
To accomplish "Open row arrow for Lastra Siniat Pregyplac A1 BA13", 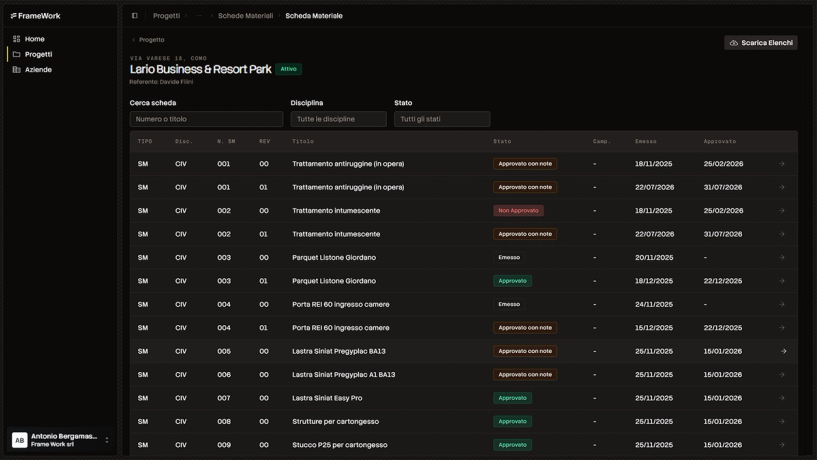I will coord(782,375).
